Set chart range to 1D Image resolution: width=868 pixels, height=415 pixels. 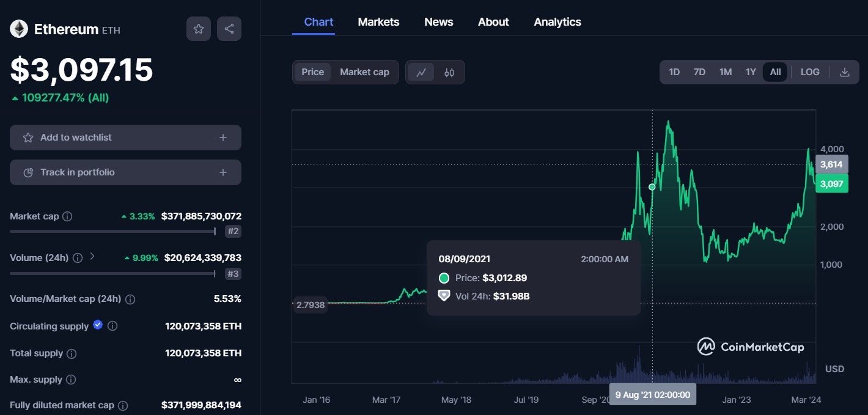pyautogui.click(x=674, y=72)
